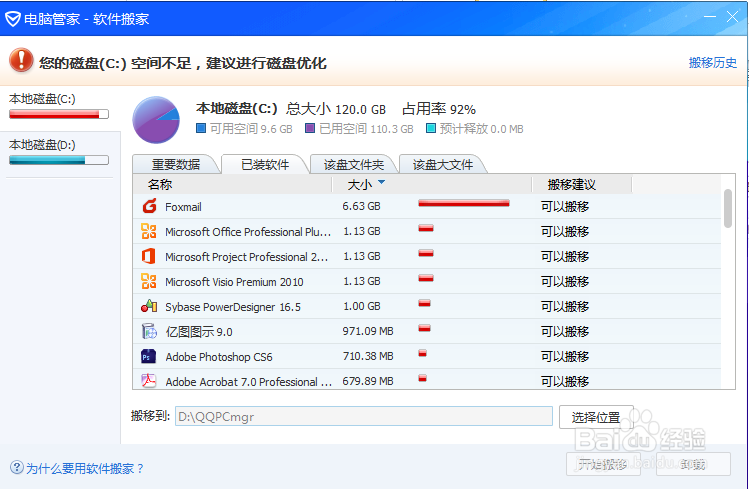Switch to the 已装软件 tab
749x489 pixels.
(265, 164)
